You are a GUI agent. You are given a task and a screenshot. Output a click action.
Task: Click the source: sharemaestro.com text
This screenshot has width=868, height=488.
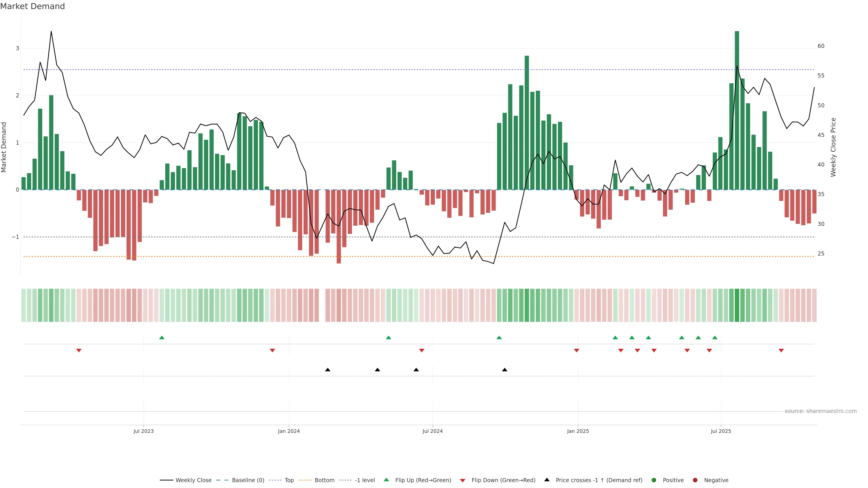click(821, 411)
